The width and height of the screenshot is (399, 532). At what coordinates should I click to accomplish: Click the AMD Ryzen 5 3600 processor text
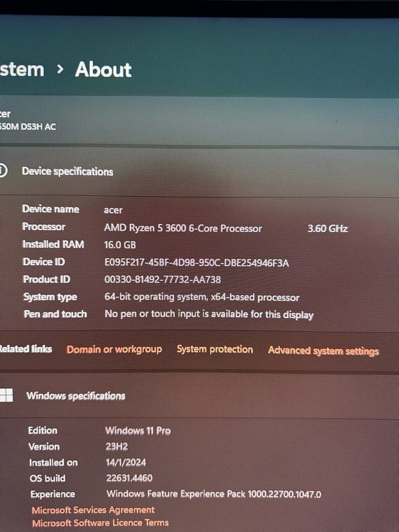[183, 228]
